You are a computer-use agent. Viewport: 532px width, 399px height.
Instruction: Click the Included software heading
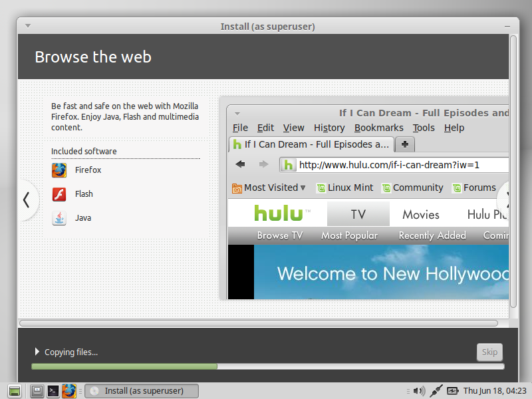tap(84, 152)
